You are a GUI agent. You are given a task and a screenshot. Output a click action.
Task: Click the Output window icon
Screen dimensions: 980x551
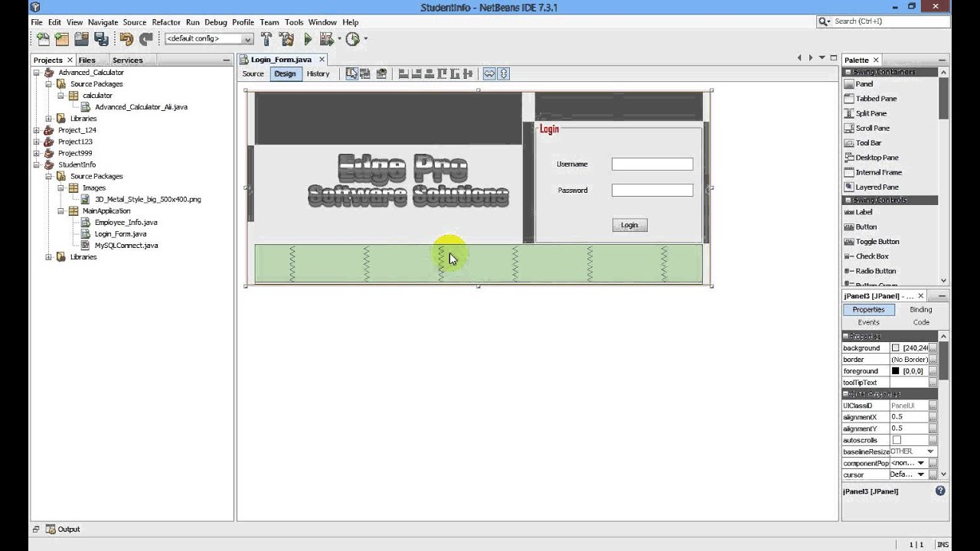pyautogui.click(x=51, y=529)
